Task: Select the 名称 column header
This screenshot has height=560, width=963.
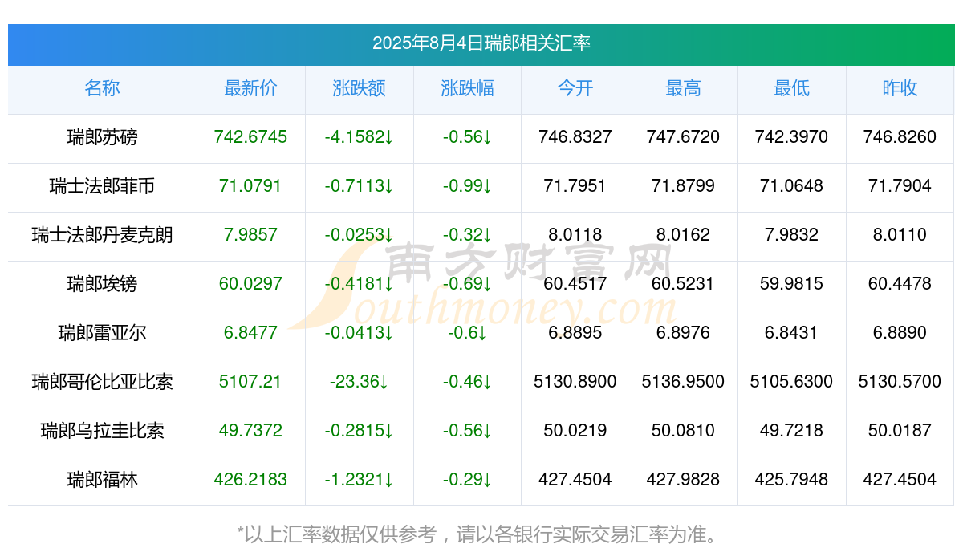Action: [x=102, y=88]
